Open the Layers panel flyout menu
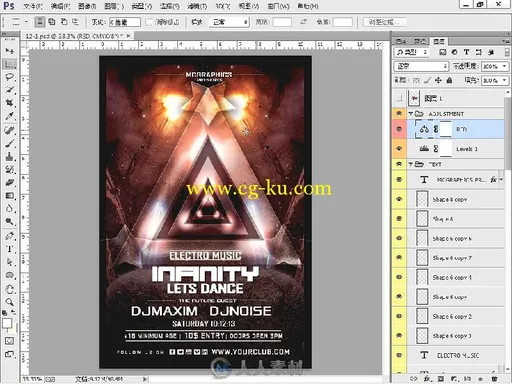 (x=506, y=41)
